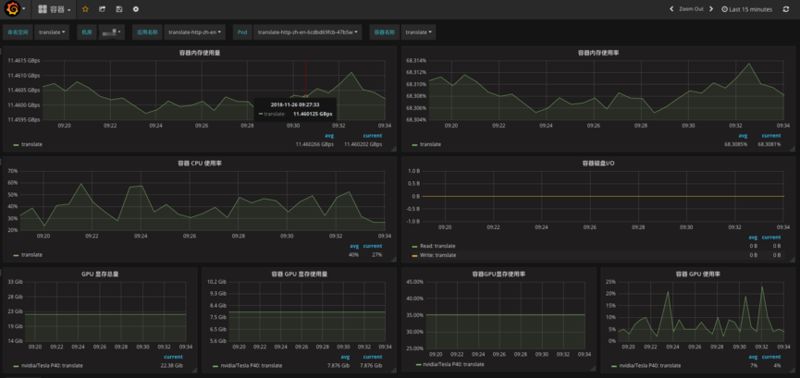
Task: Click the nvidia/Tesla P40 legend in GPU total panel
Action: coord(48,366)
